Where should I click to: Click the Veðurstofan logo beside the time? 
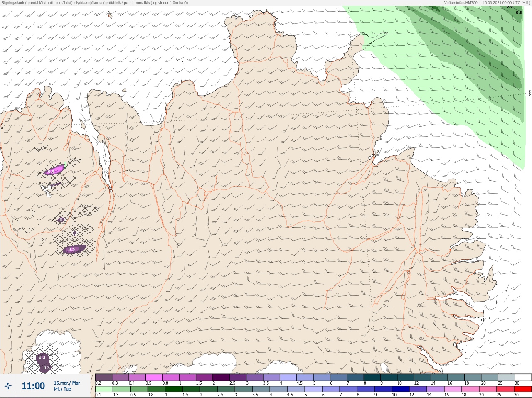(x=7, y=386)
